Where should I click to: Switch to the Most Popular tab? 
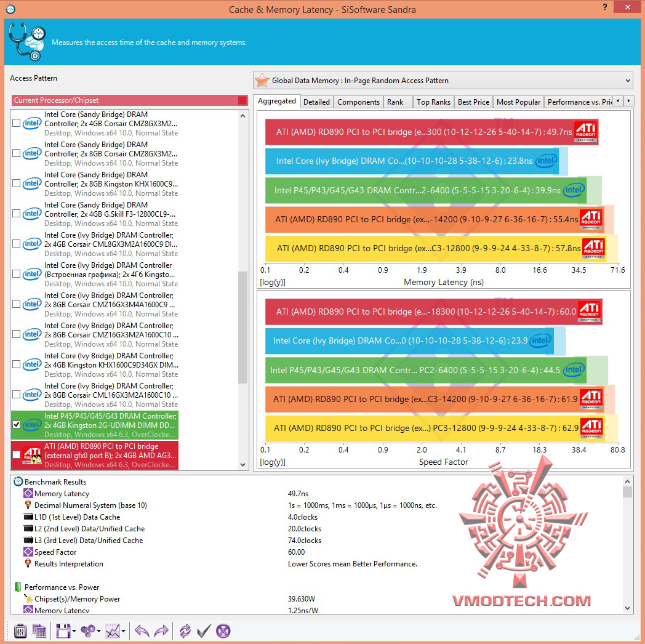[518, 102]
